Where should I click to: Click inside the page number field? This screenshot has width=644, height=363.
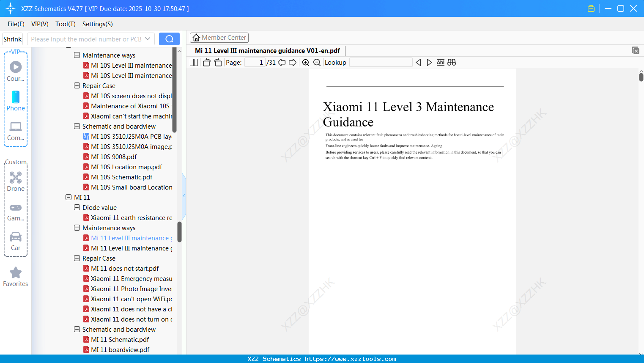tap(254, 62)
